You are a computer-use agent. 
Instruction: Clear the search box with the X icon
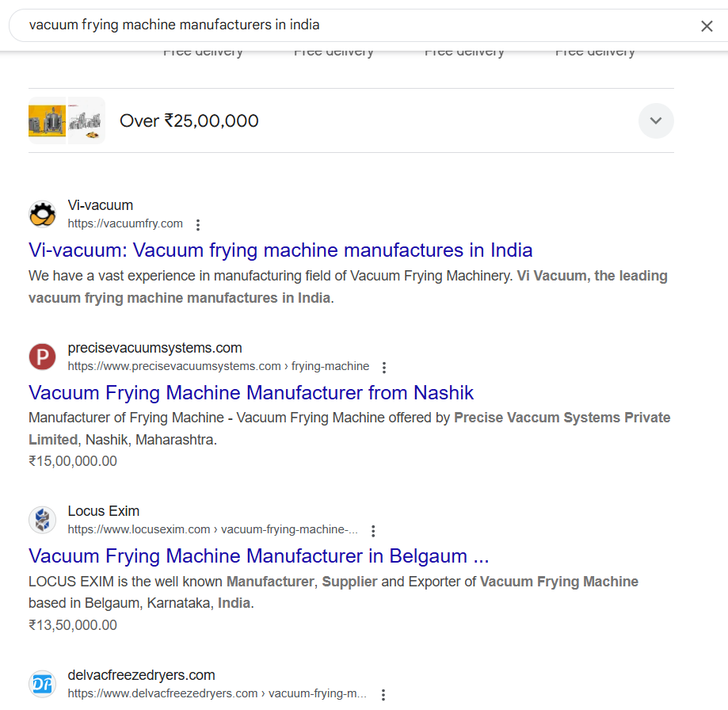[707, 26]
